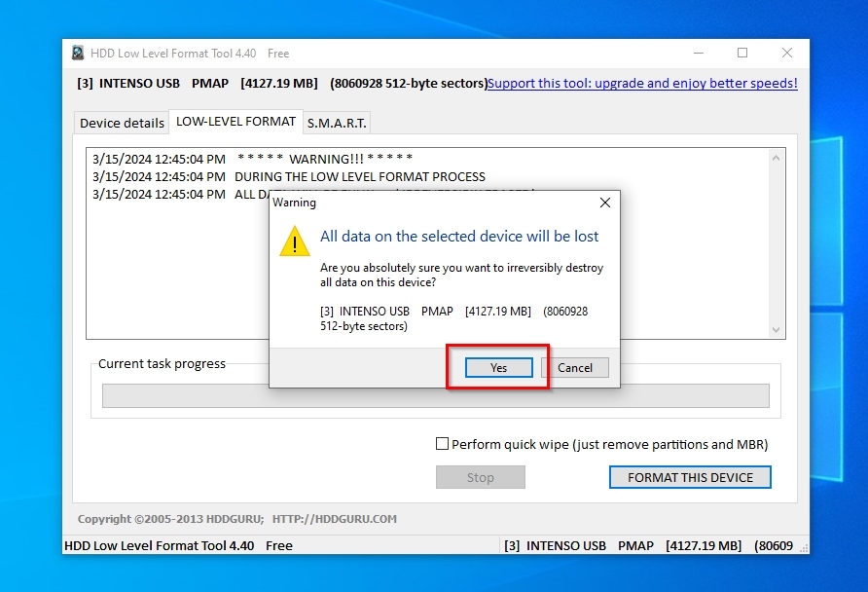The width and height of the screenshot is (868, 592).
Task: Maximize the HDD Low Level Format window
Action: coord(742,54)
